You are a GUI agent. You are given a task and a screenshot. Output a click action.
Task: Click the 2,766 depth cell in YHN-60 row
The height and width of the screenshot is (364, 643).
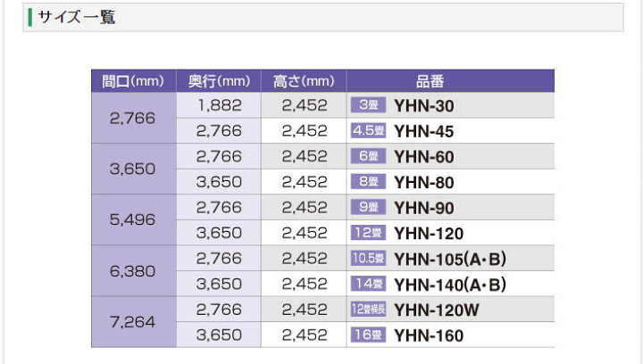tap(219, 156)
